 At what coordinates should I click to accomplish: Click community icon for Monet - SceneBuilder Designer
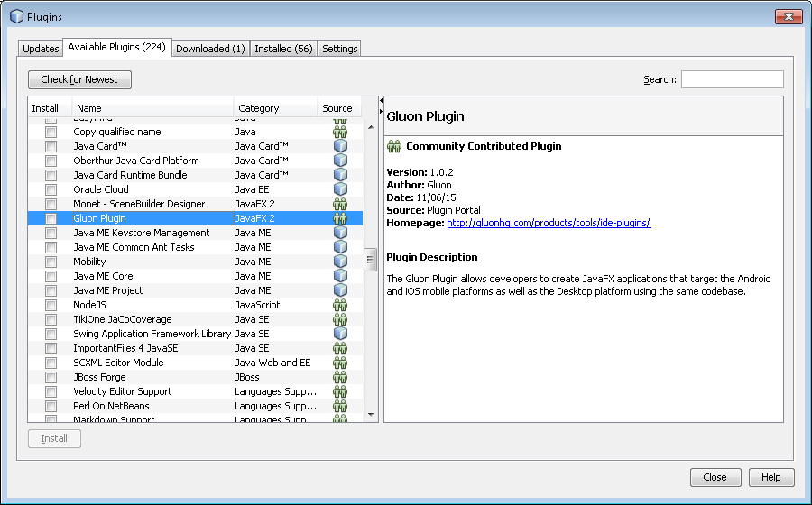340,204
